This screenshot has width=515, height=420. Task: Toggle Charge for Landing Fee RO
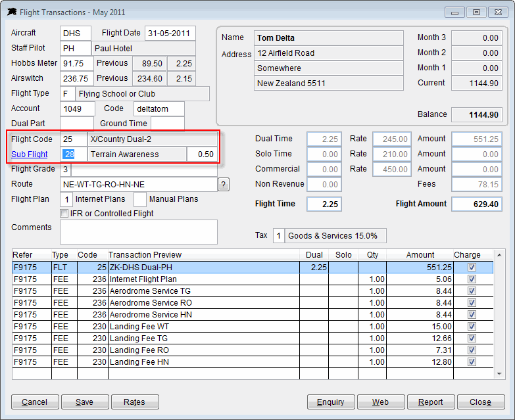click(472, 350)
